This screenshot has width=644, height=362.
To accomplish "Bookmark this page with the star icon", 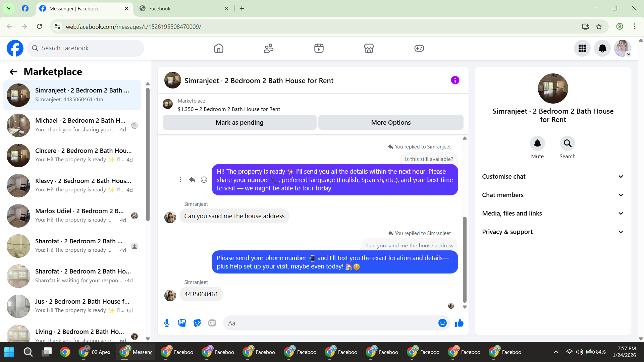I will 599,26.
